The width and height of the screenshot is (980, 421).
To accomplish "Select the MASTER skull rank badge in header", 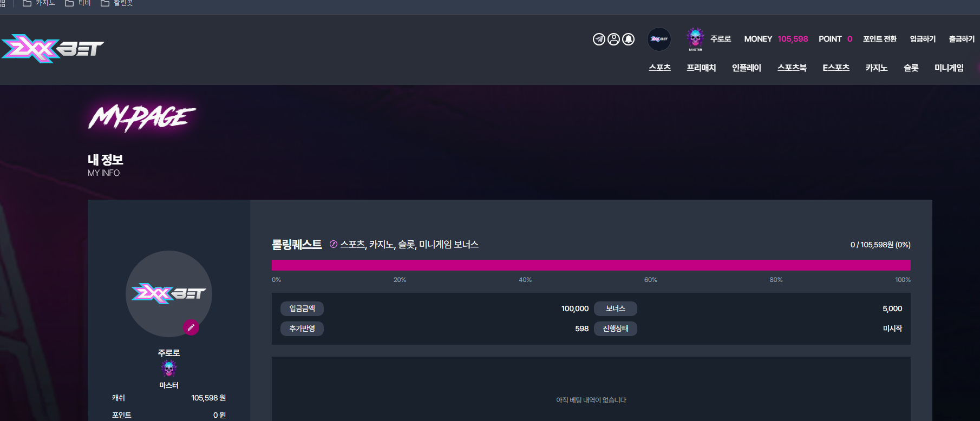I will coord(695,39).
